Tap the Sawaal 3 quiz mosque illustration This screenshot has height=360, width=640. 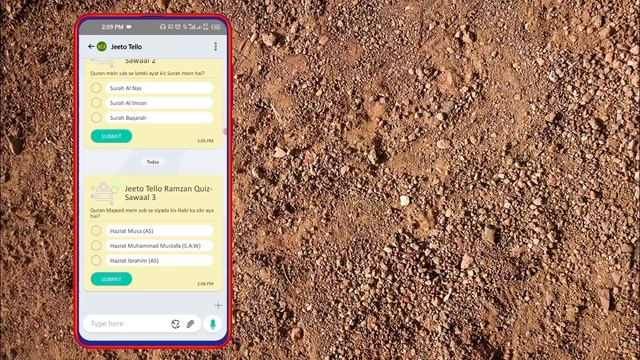[104, 192]
